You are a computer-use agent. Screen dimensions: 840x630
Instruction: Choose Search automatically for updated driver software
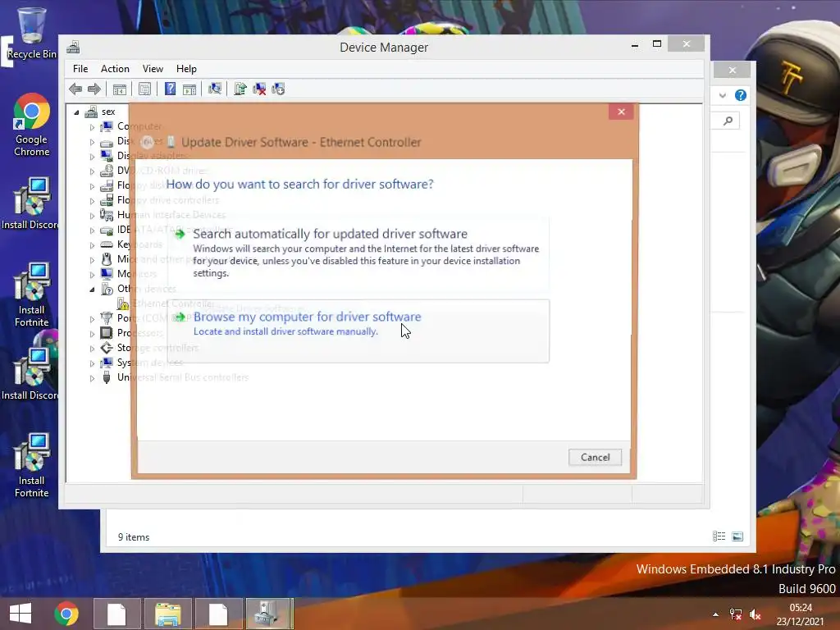tap(358, 253)
